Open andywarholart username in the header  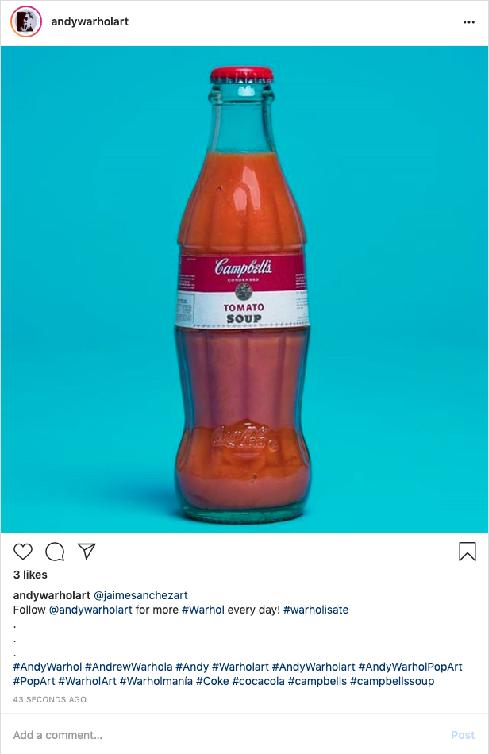[x=90, y=22]
